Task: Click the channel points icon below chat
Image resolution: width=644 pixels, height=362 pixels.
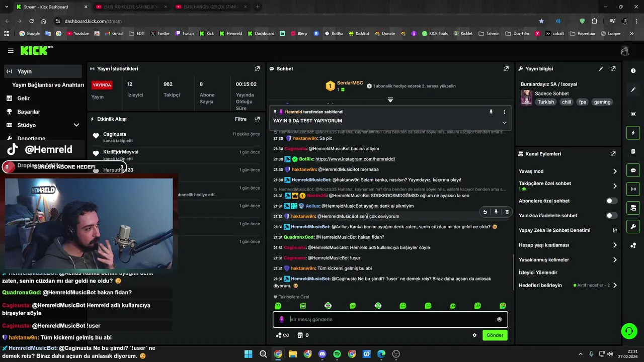Action: [282, 335]
